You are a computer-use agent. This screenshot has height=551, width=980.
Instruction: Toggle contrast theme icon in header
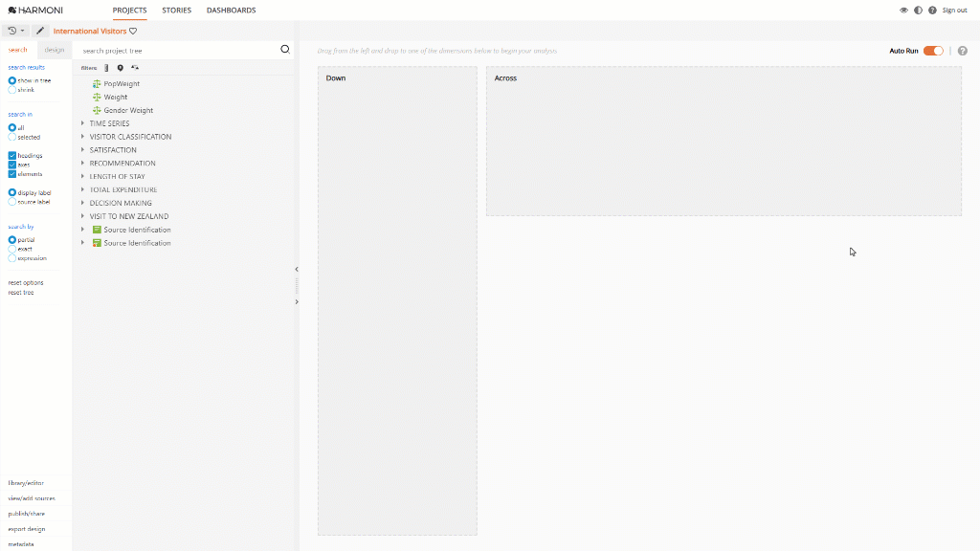(918, 10)
